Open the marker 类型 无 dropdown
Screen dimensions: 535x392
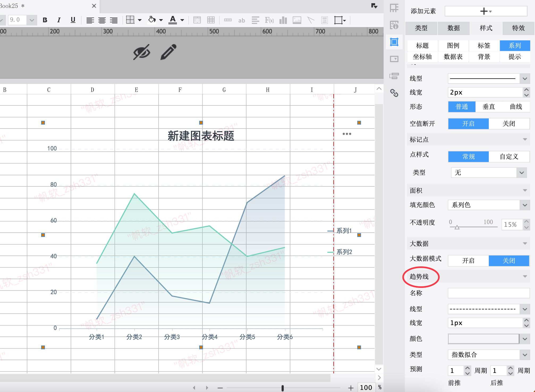coord(522,173)
